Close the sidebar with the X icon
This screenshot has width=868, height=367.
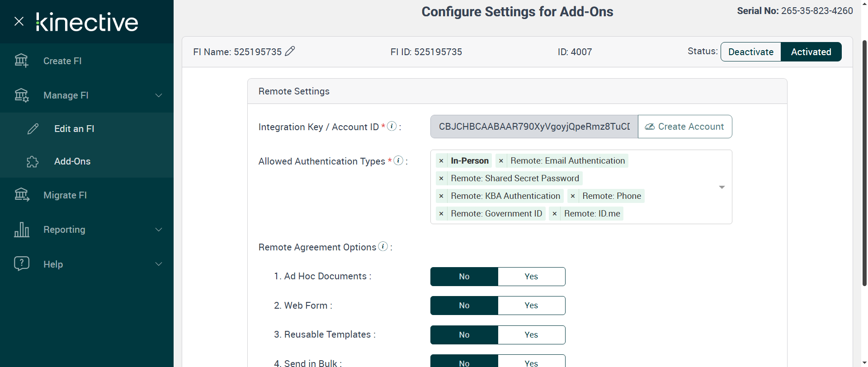point(19,21)
